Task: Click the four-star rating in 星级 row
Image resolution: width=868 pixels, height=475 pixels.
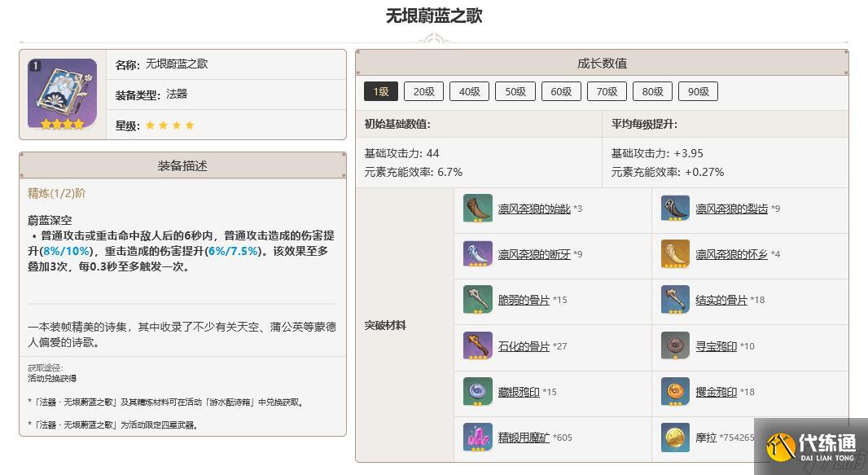Action: tap(169, 125)
